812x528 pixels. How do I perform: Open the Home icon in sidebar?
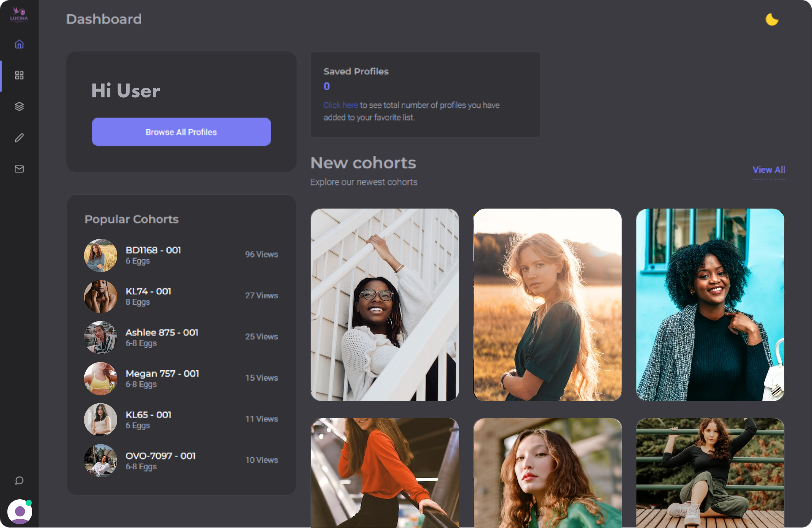pyautogui.click(x=19, y=44)
